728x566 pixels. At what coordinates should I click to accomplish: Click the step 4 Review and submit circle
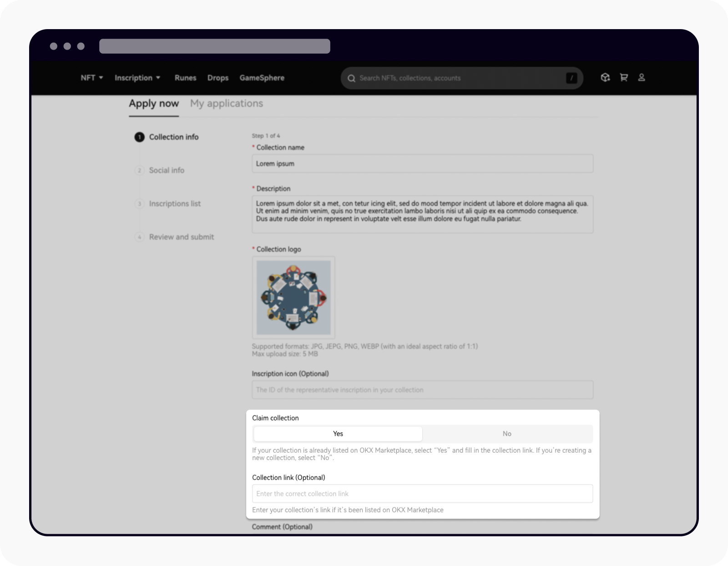coord(139,237)
